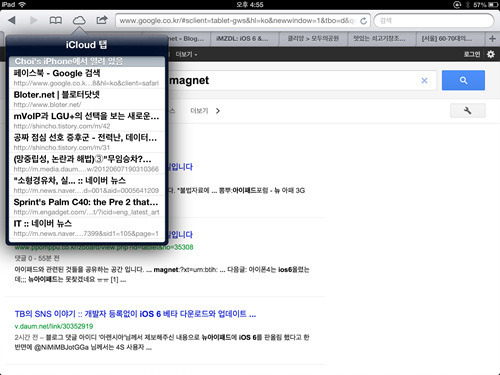Image resolution: width=500 pixels, height=375 pixels.
Task: Open Bloter.net iCloud tab entry
Action: pyautogui.click(x=87, y=99)
